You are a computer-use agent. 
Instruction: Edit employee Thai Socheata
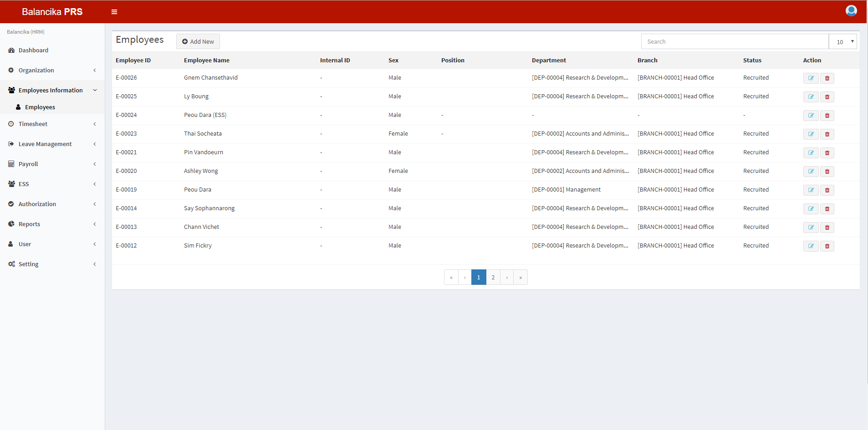click(x=811, y=134)
